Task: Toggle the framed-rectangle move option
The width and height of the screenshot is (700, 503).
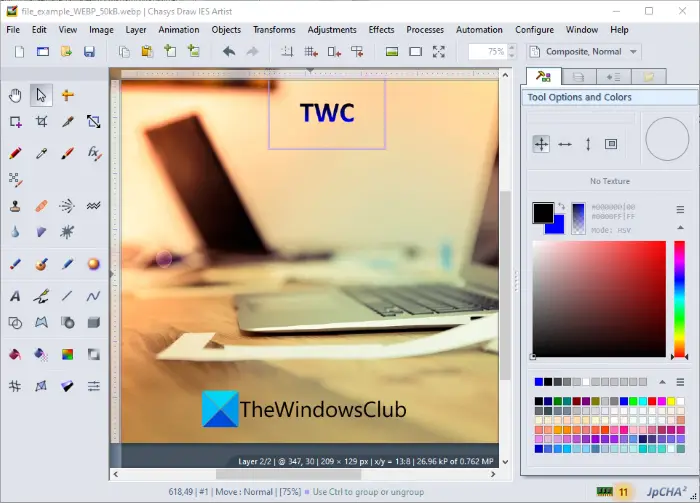Action: tap(611, 144)
